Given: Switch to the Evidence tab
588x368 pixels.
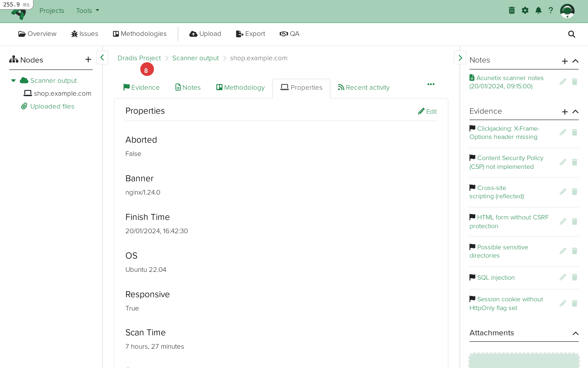Looking at the screenshot, I should pos(141,87).
